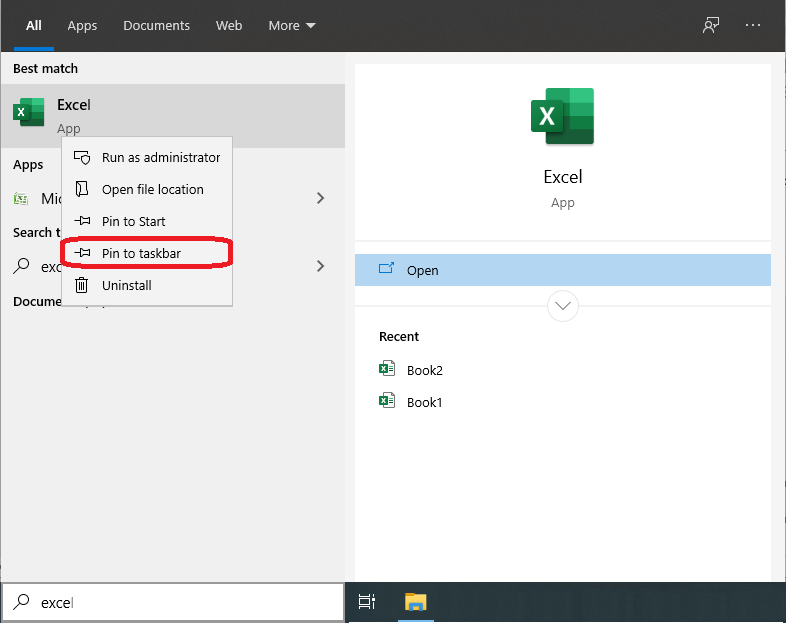Click the search suggestion magnifier icon
This screenshot has height=623, width=786.
coord(21,266)
